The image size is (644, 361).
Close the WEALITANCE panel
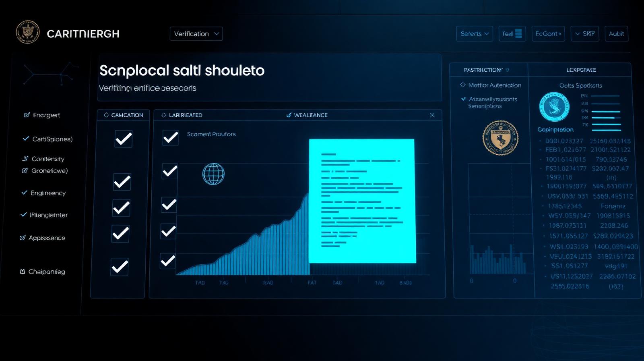tap(432, 115)
